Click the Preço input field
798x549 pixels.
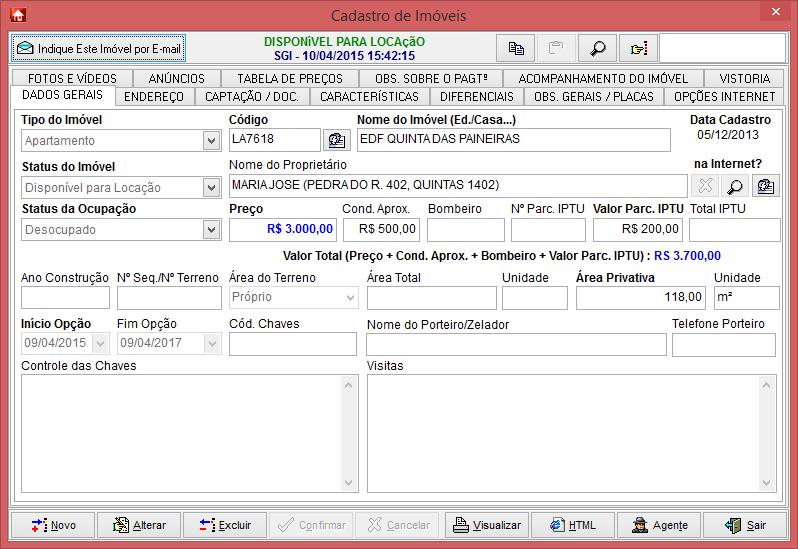(x=283, y=230)
